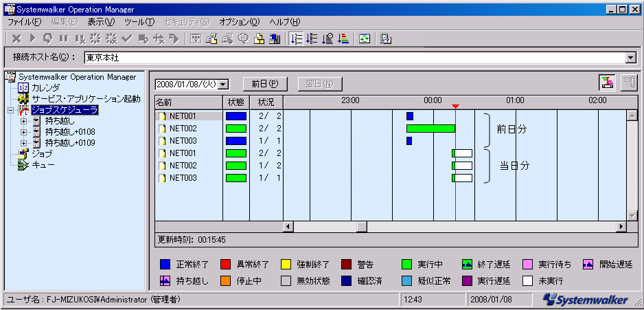Open the date dropdown showing 2008/01/08
This screenshot has width=644, height=310.
click(x=223, y=84)
